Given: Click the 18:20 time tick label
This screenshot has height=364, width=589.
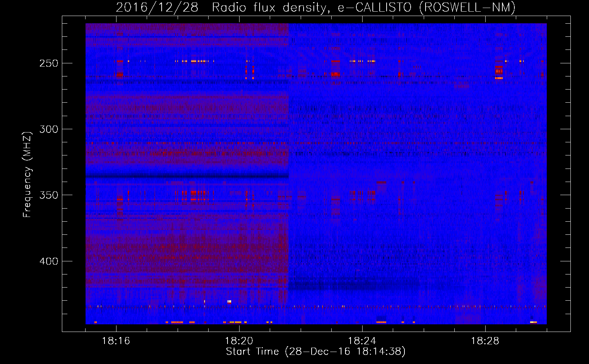Looking at the screenshot, I should [239, 341].
